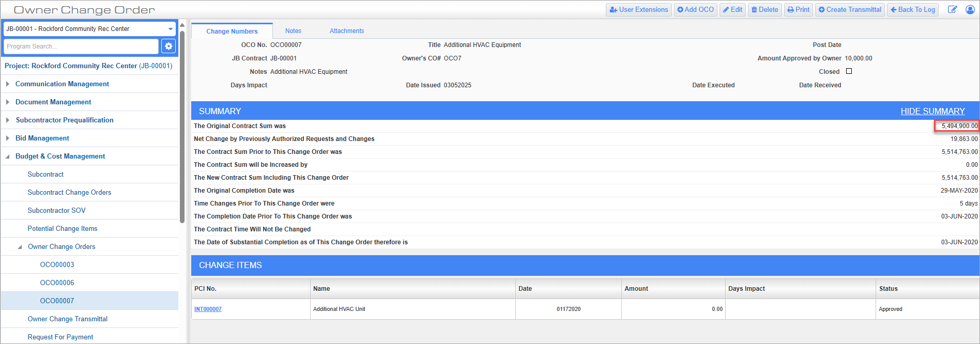Image resolution: width=980 pixels, height=344 pixels.
Task: Click the gear settings icon beside search
Action: (x=169, y=46)
